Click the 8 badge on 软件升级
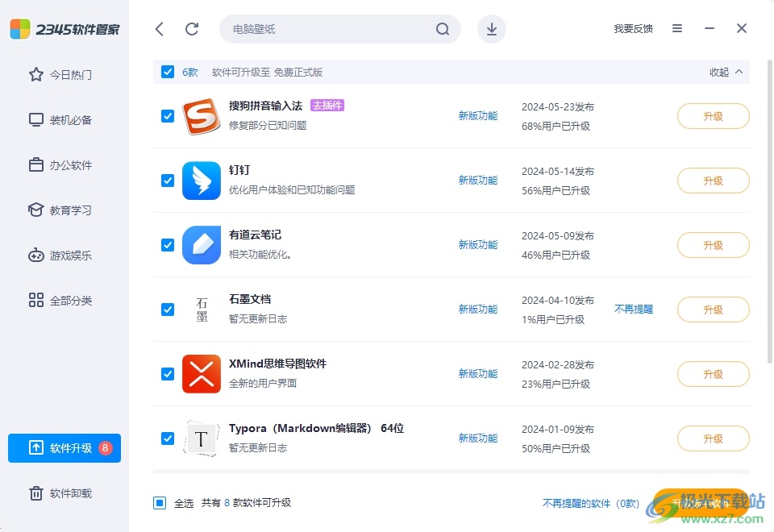This screenshot has width=774, height=532. 105,447
